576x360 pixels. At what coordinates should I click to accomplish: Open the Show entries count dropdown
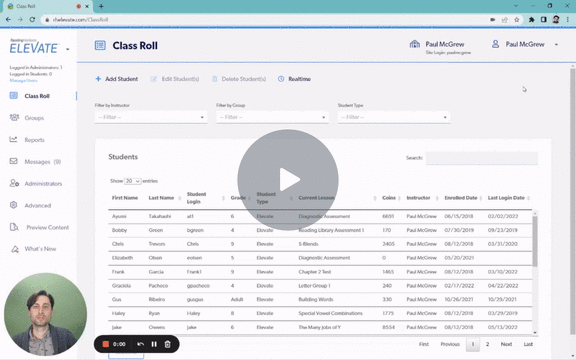(x=133, y=181)
